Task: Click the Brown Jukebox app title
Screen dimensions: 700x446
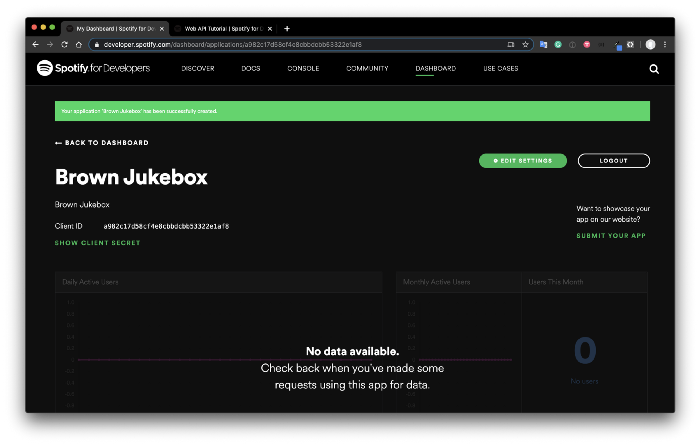Action: coord(131,177)
